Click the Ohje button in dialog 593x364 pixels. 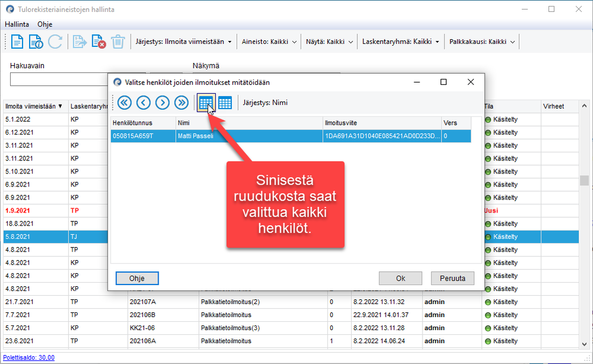137,278
